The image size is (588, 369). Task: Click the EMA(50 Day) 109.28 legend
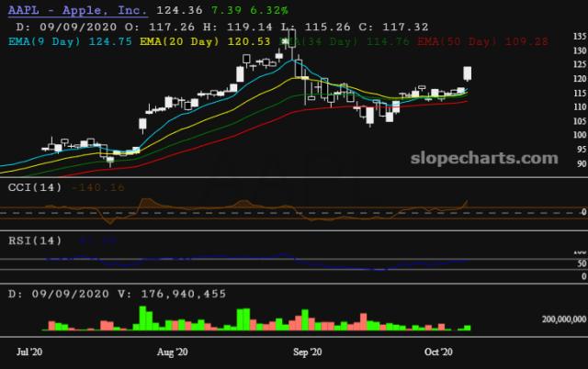coord(482,41)
